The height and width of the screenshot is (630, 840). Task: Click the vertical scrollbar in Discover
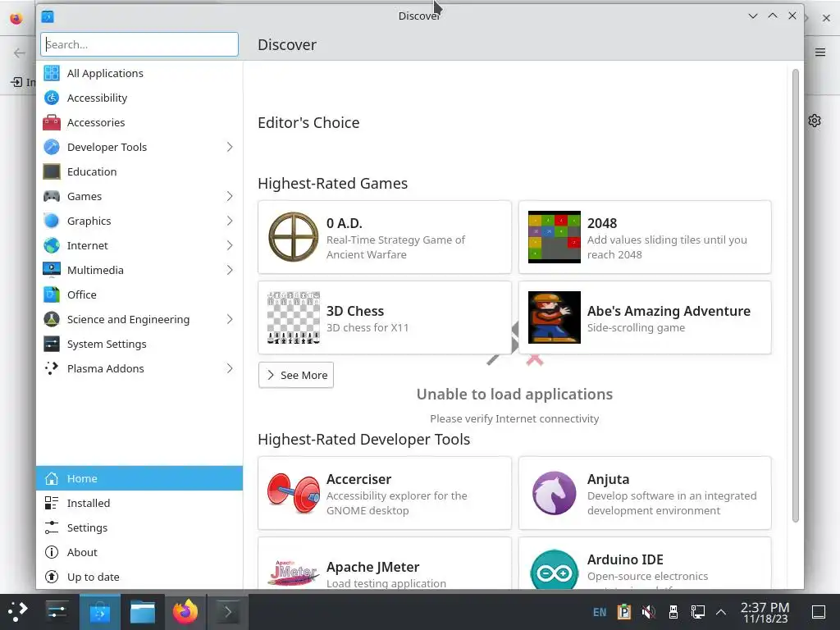point(796,294)
